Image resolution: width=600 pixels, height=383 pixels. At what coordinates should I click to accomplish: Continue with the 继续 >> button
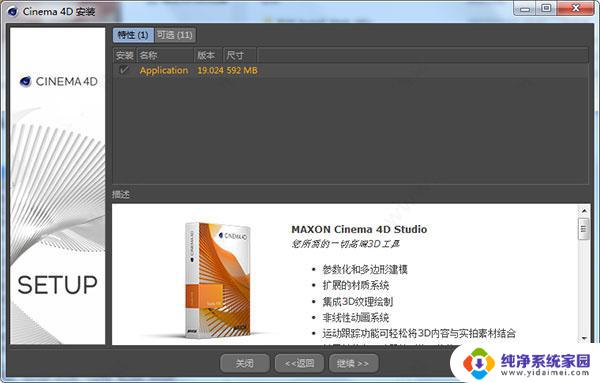pos(354,363)
